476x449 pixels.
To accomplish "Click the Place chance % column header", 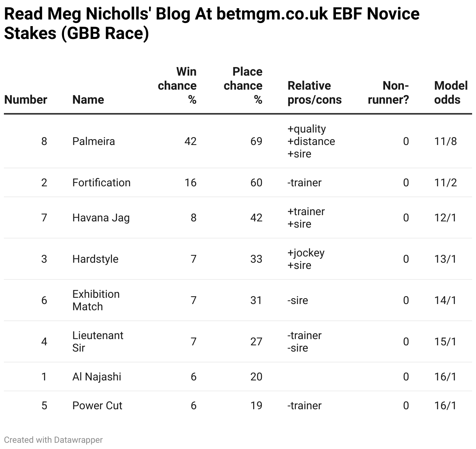I will tap(243, 86).
